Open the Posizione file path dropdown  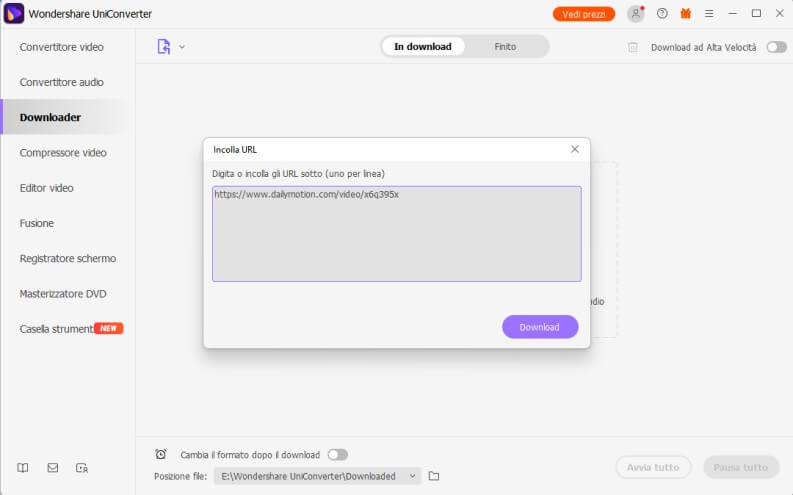click(317, 476)
